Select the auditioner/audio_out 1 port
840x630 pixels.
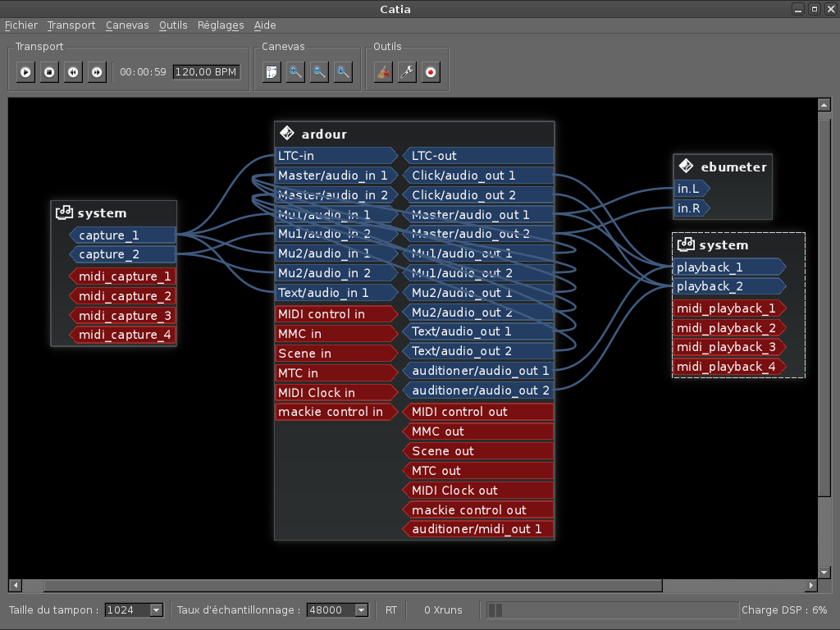coord(478,371)
